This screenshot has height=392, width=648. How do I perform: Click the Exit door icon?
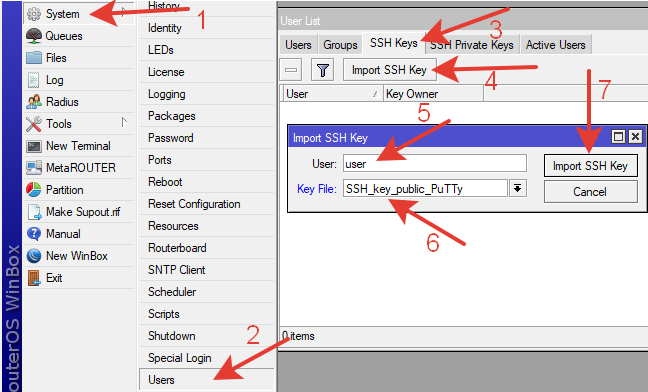(34, 278)
